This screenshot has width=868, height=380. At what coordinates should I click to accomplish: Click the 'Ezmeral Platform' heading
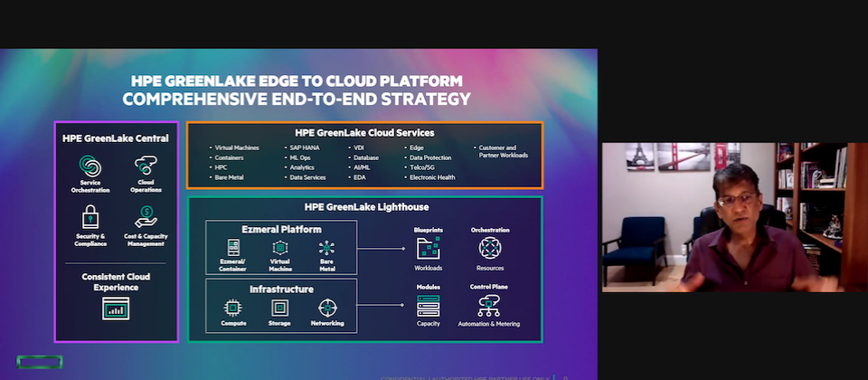coord(281,229)
